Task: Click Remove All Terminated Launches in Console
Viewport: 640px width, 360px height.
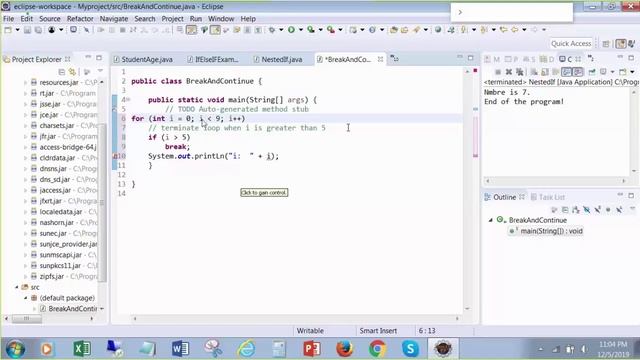Action: click(x=520, y=72)
